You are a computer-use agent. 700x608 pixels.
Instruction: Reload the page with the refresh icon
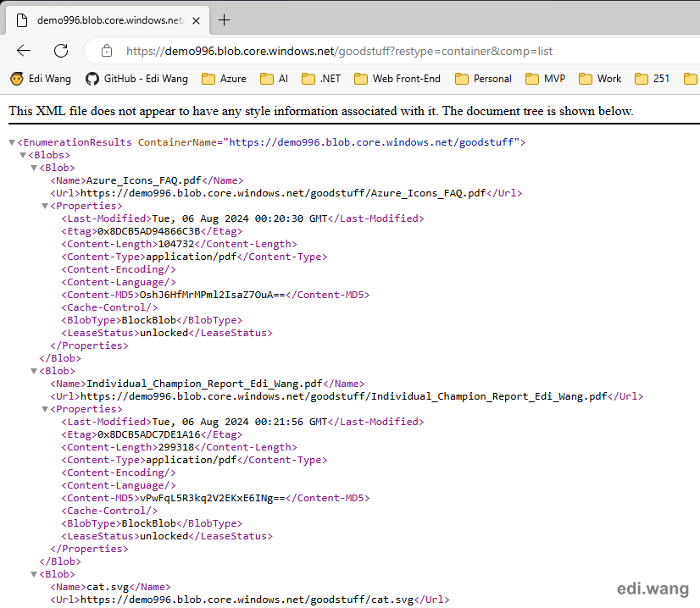point(61,51)
